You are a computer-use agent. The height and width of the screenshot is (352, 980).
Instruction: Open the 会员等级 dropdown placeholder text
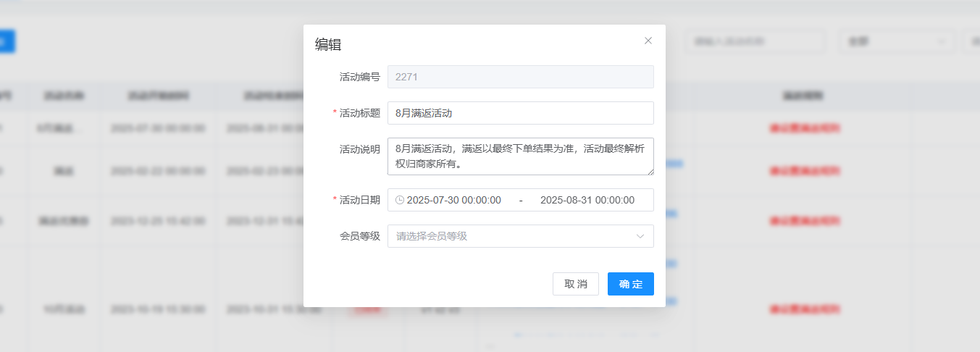pyautogui.click(x=432, y=236)
